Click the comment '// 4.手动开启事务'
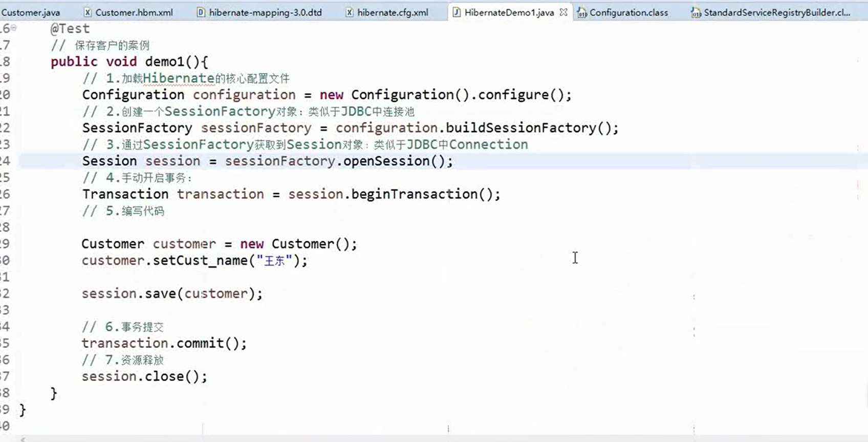The image size is (868, 442). coord(137,178)
